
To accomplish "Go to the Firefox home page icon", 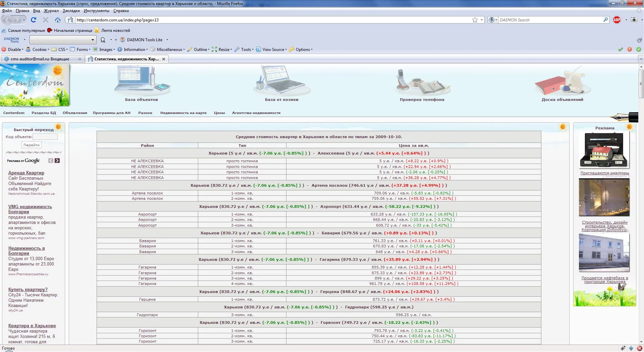I will [58, 20].
